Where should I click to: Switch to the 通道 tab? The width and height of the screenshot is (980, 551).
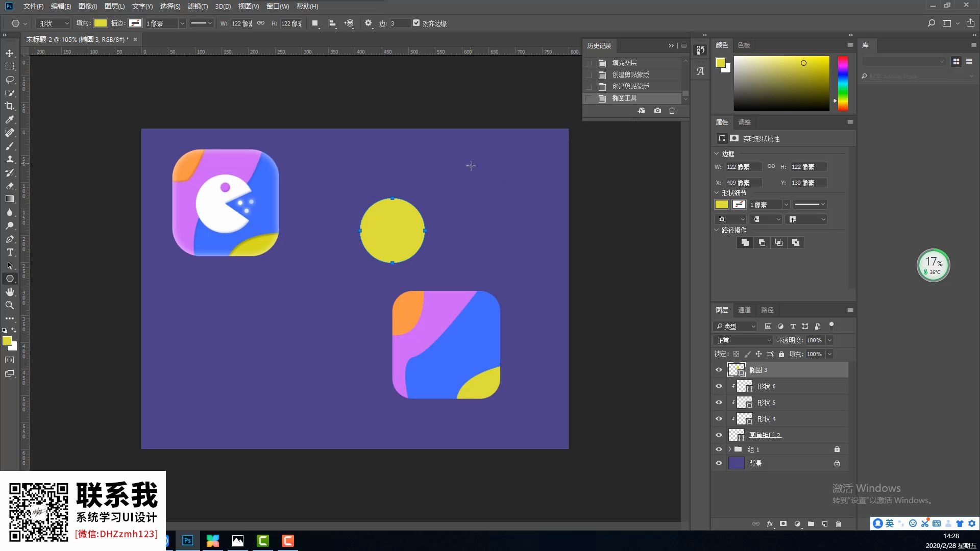744,310
